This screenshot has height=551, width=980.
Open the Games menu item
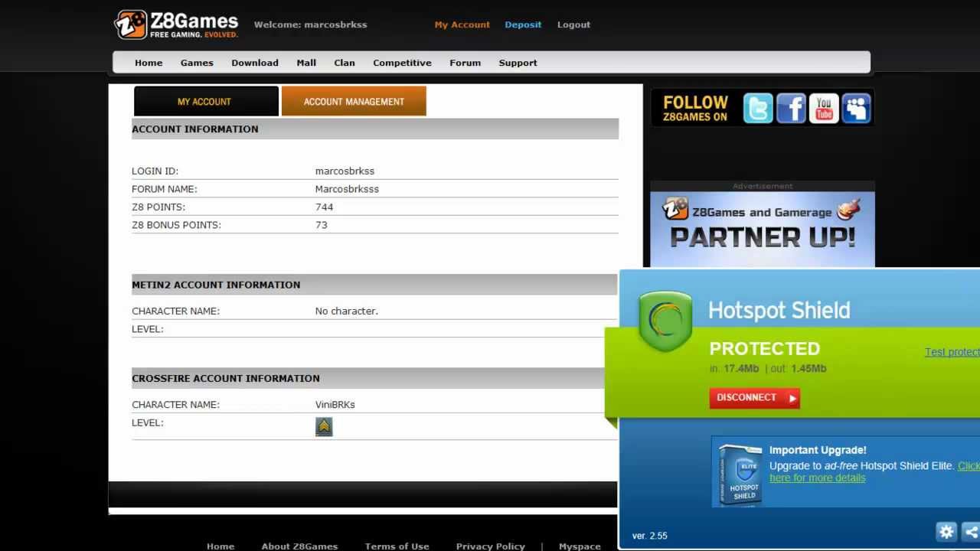coord(197,63)
